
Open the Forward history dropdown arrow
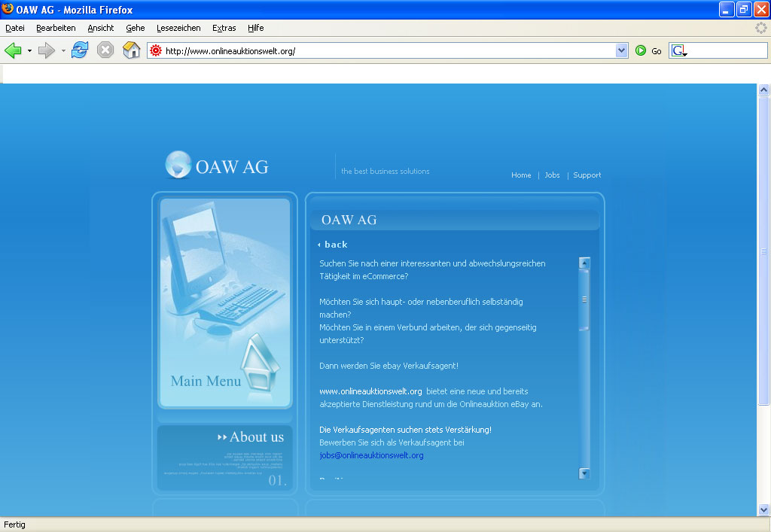63,50
